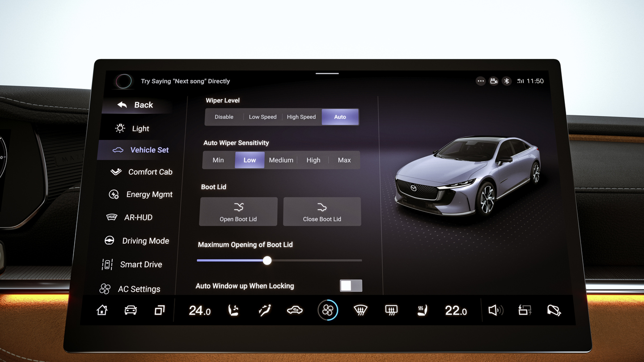Set Wiper Level to Disable

[224, 117]
